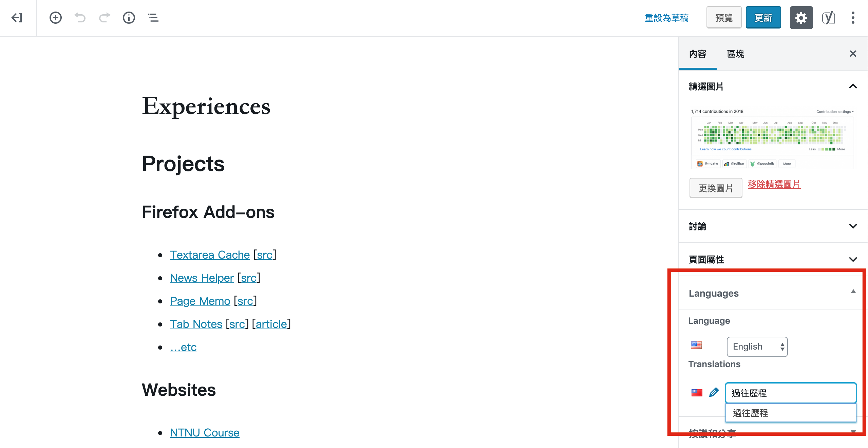This screenshot has width=868, height=448.
Task: Click the add block plus icon
Action: tap(56, 18)
